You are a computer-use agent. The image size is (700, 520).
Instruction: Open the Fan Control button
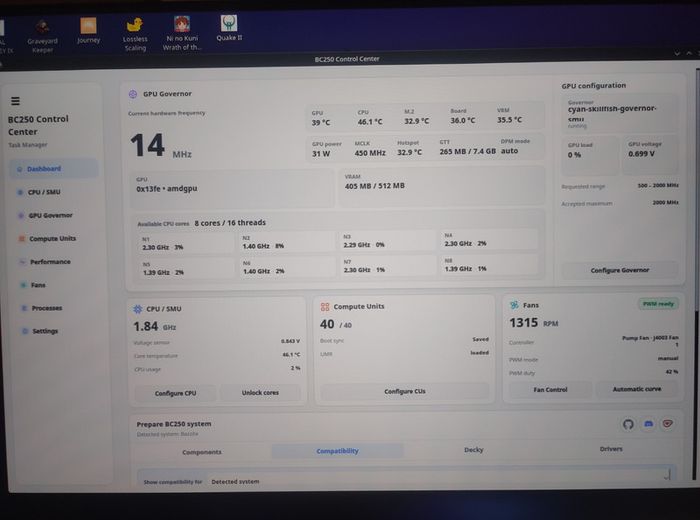[x=550, y=390]
